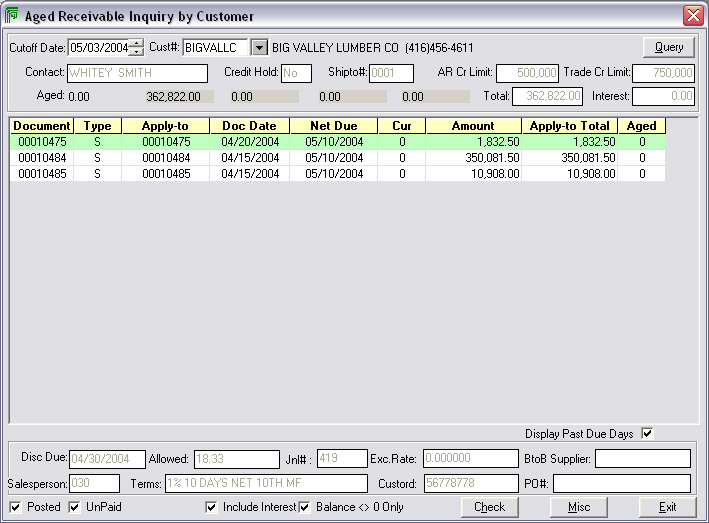Click the Cur column header
The width and height of the screenshot is (709, 523).
pyautogui.click(x=402, y=126)
